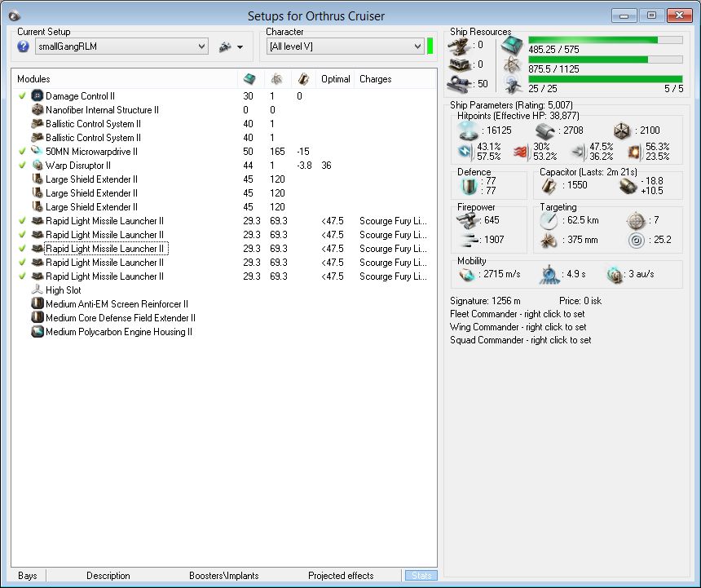
Task: Click the capacitor column header icon
Action: (x=303, y=79)
